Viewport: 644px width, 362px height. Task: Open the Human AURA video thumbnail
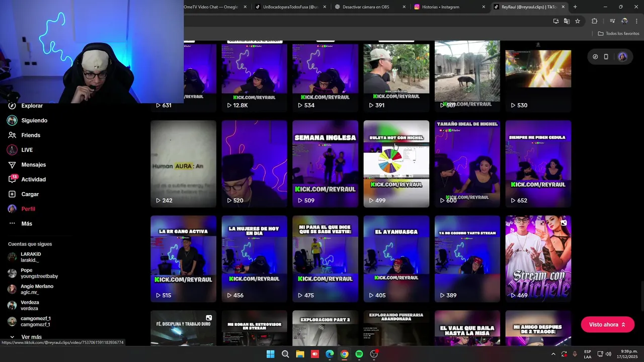183,164
